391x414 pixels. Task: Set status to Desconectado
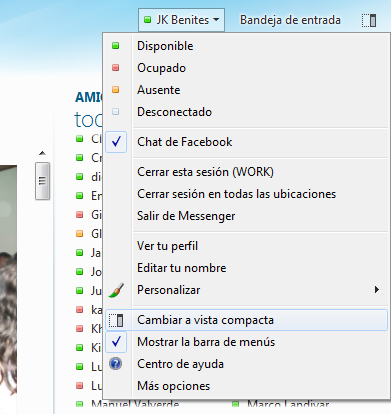click(247, 112)
